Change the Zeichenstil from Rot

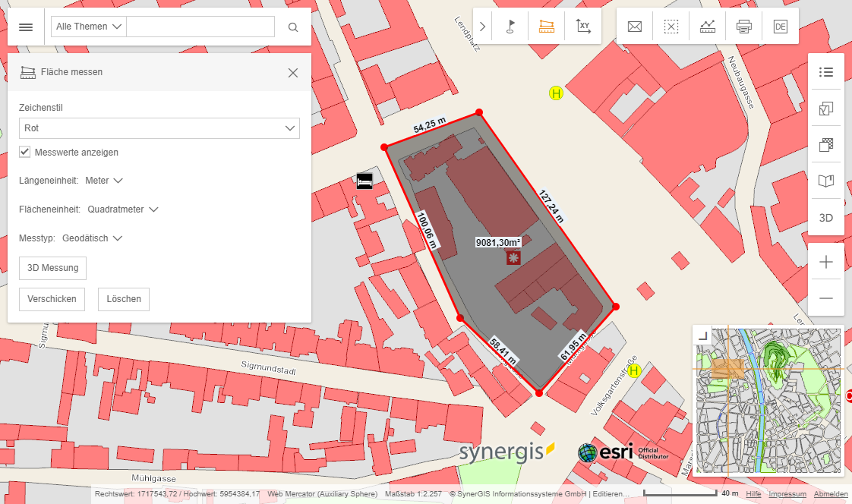(x=159, y=128)
